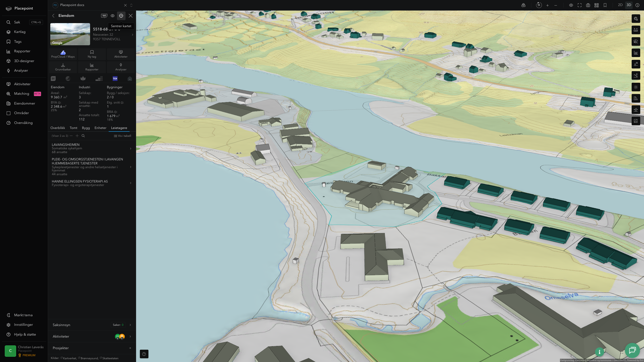The width and height of the screenshot is (644, 362).
Task: Open the building shadow analysis tool
Action: [x=636, y=98]
